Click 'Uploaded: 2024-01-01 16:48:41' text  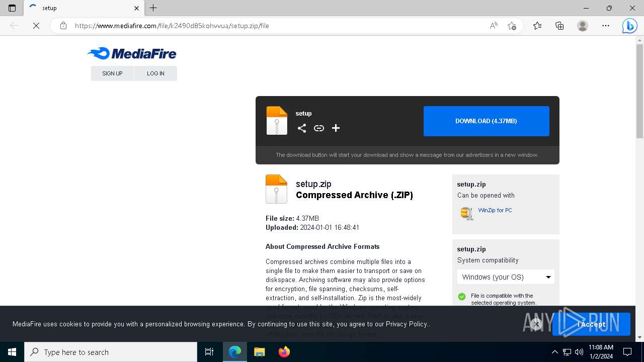point(312,228)
